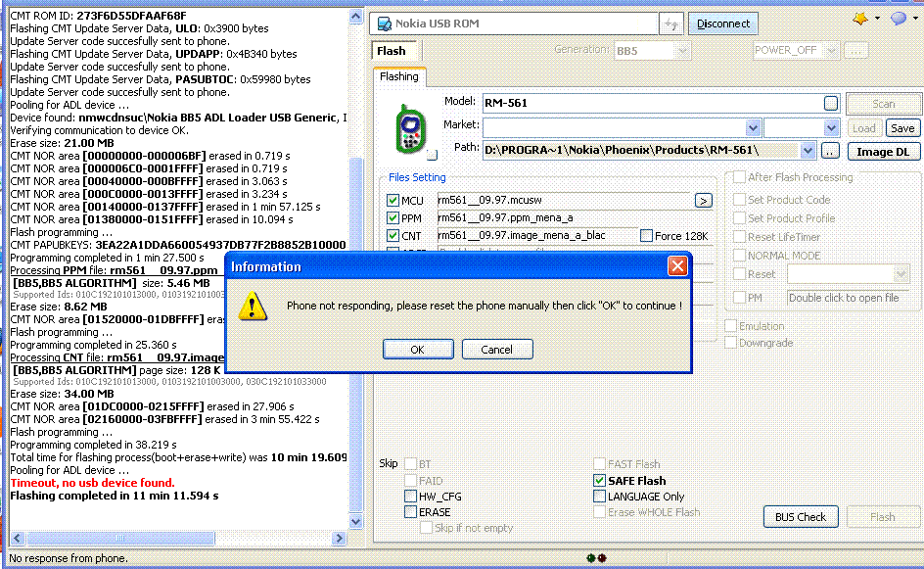
Task: Click the BUS Check button
Action: coord(801,517)
